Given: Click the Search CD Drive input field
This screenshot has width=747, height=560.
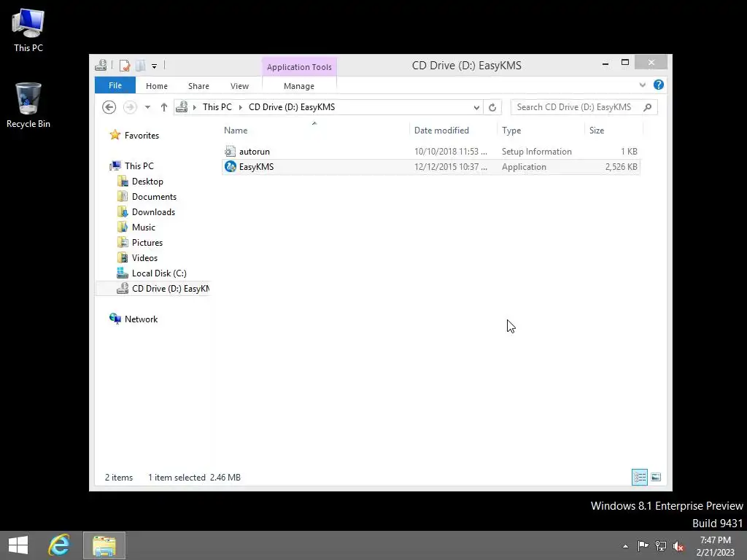Looking at the screenshot, I should (576, 107).
